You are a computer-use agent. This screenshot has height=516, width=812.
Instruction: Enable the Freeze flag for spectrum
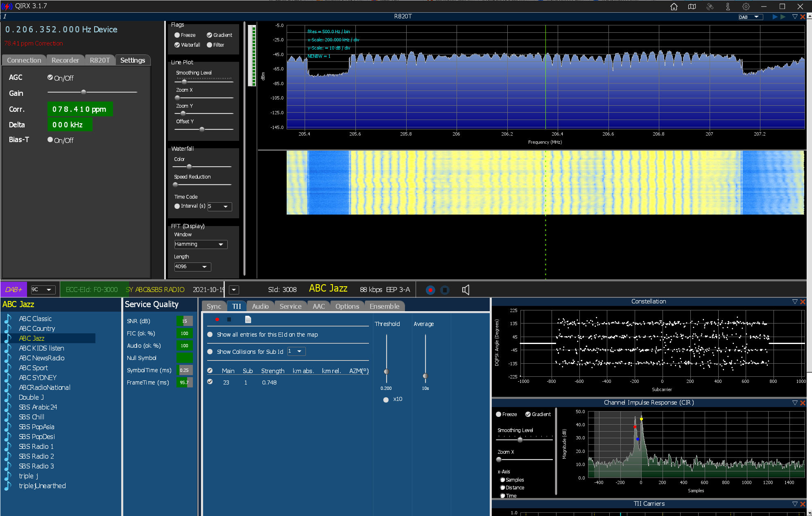pos(177,35)
